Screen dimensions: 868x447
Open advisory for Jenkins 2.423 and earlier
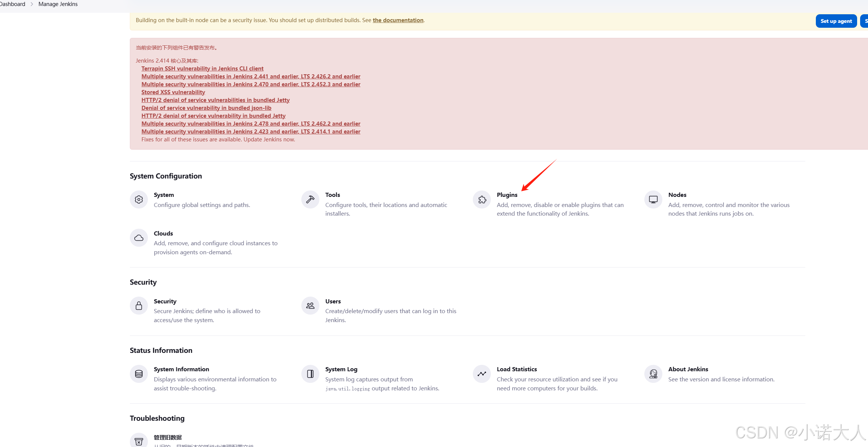[x=251, y=132]
